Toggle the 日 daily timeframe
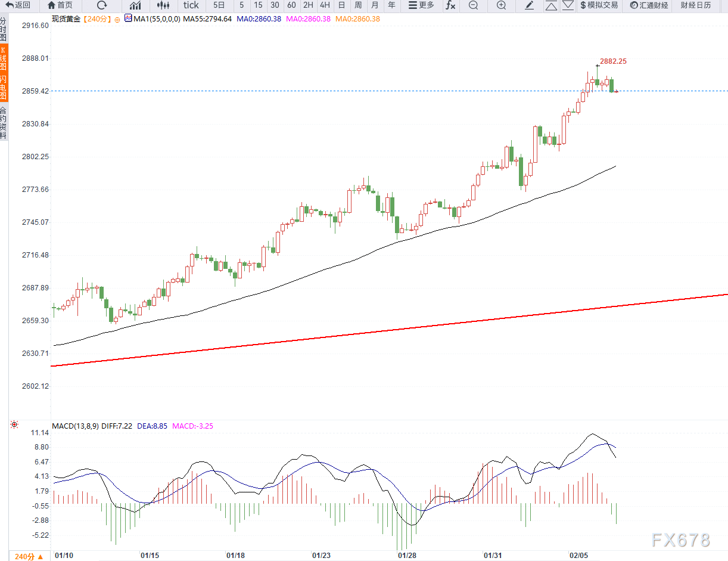Image resolution: width=728 pixels, height=561 pixels. coord(341,5)
